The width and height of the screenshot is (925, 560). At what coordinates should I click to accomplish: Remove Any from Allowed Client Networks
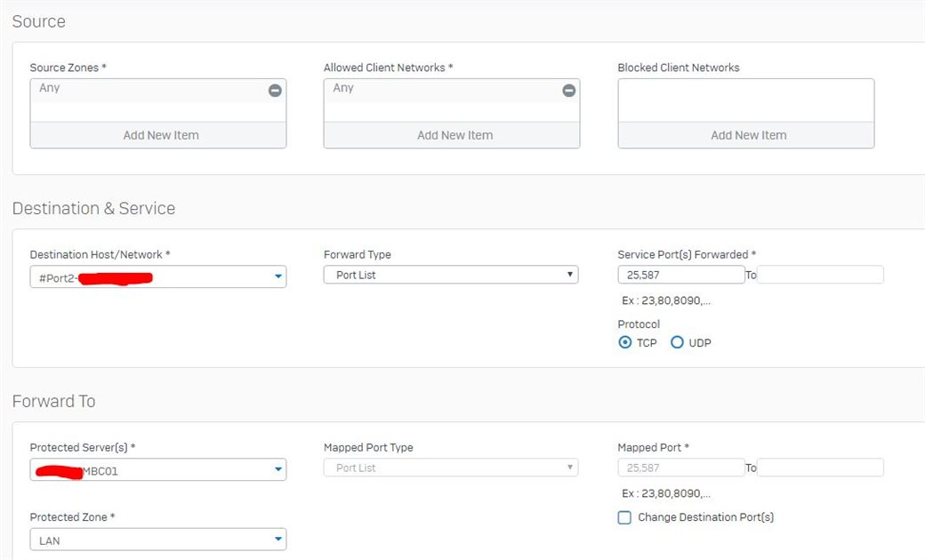(568, 90)
